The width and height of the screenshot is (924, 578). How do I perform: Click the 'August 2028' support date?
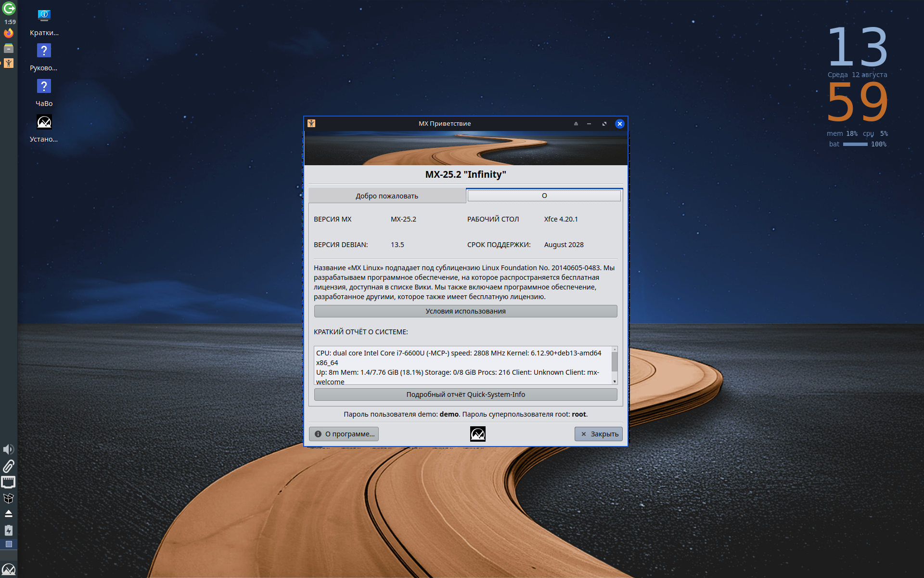coord(564,245)
